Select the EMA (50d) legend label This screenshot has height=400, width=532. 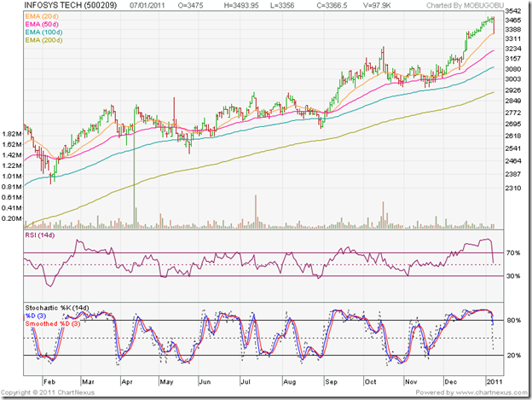click(42, 24)
